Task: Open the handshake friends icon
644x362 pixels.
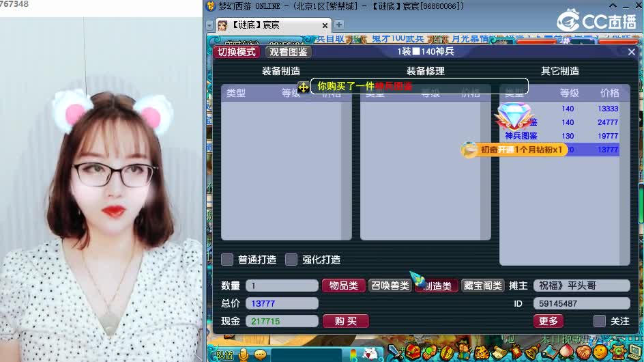Action: (583, 352)
